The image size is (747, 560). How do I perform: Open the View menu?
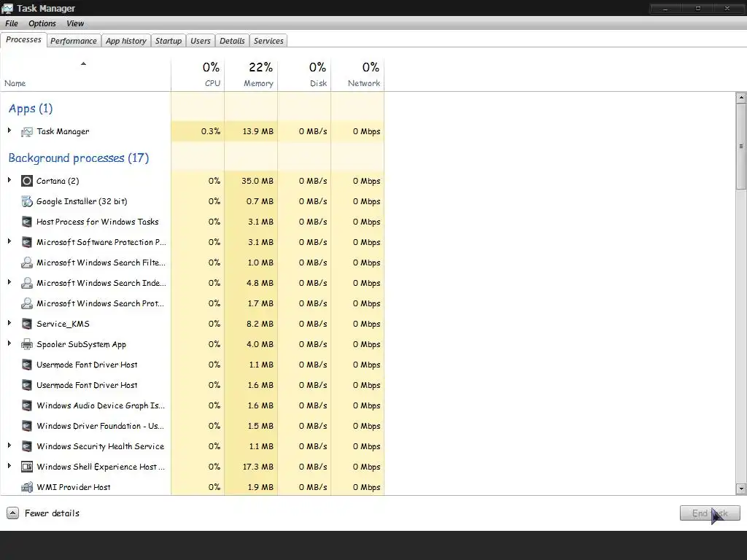pos(75,23)
